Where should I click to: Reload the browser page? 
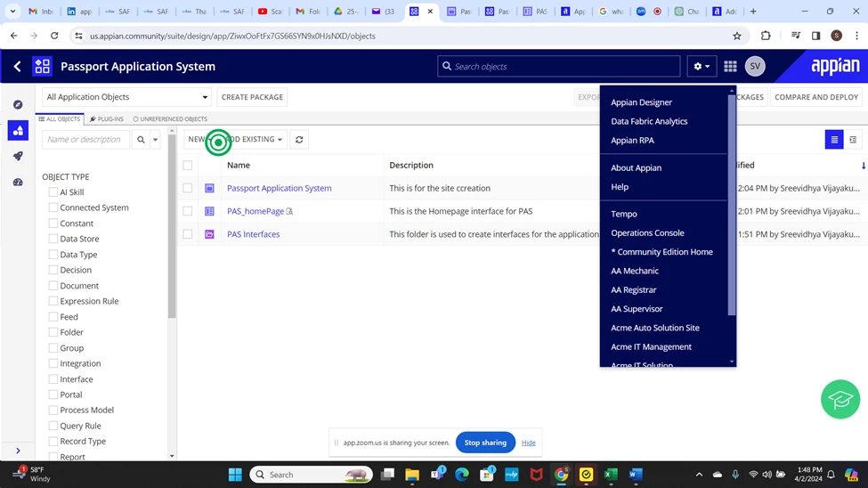[54, 36]
